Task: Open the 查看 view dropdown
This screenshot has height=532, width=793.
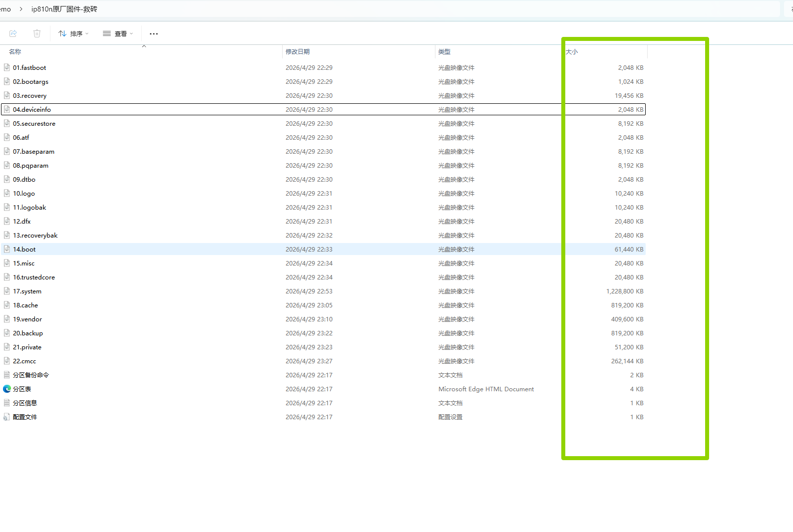Action: tap(118, 33)
